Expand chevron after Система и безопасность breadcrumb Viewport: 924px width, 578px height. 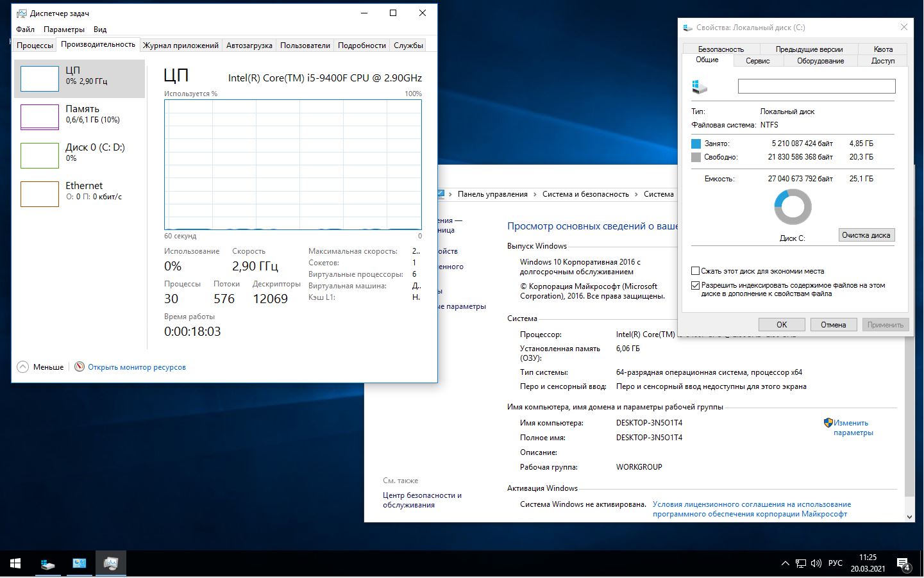point(636,194)
